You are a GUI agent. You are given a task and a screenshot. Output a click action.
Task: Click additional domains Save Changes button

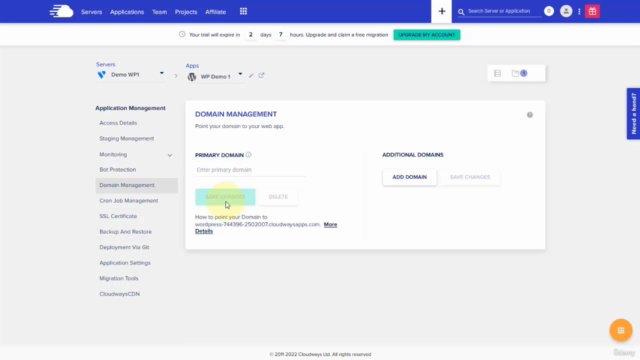(470, 177)
